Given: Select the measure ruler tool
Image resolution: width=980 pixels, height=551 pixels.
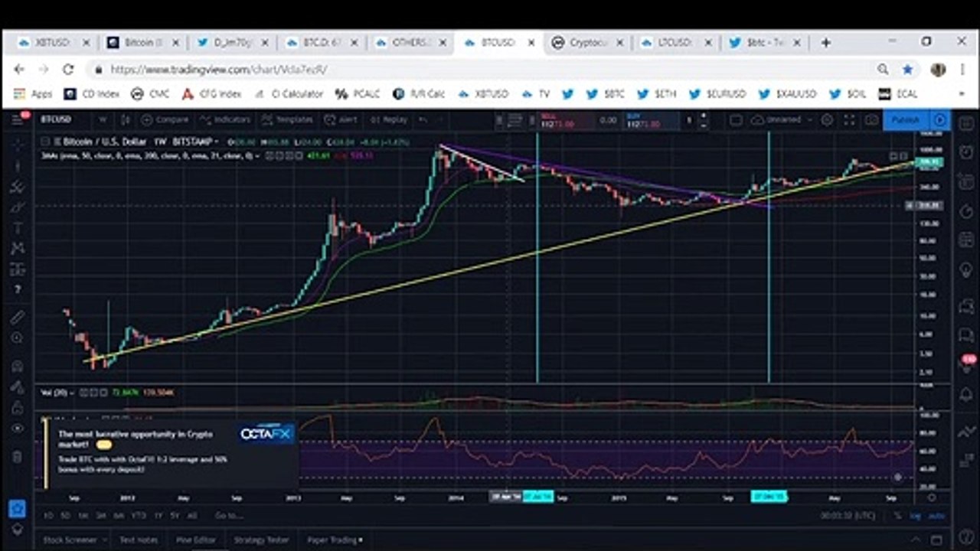Looking at the screenshot, I should (x=18, y=317).
